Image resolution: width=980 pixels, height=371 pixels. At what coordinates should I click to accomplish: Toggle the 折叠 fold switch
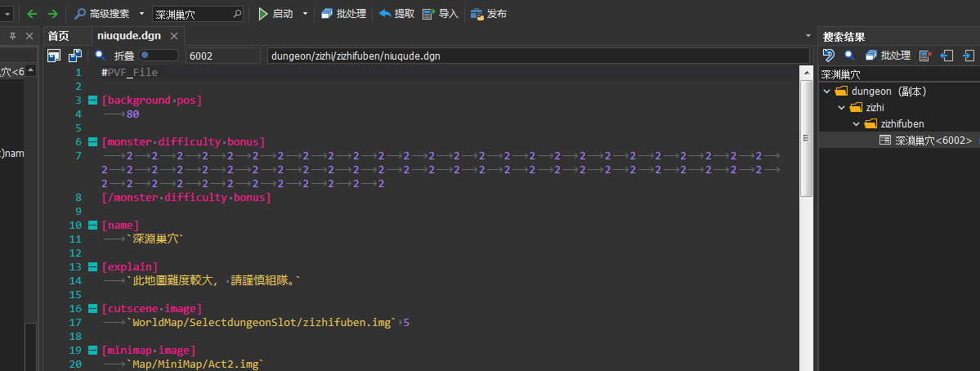pyautogui.click(x=159, y=56)
